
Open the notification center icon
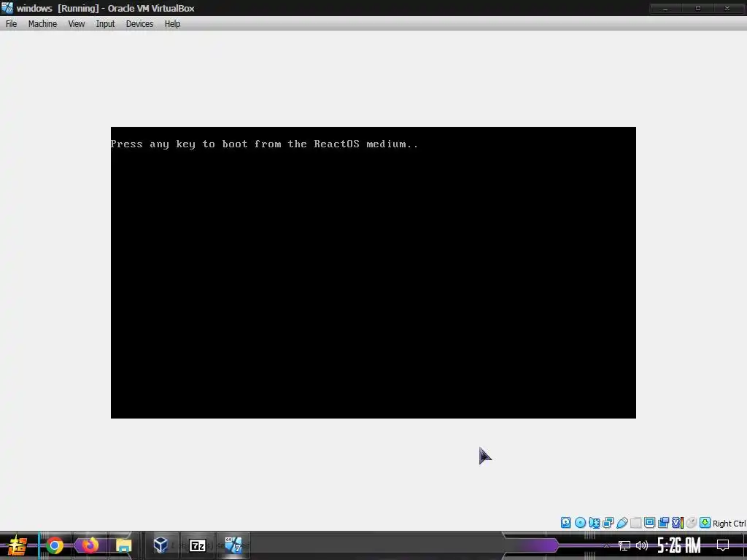[723, 545]
